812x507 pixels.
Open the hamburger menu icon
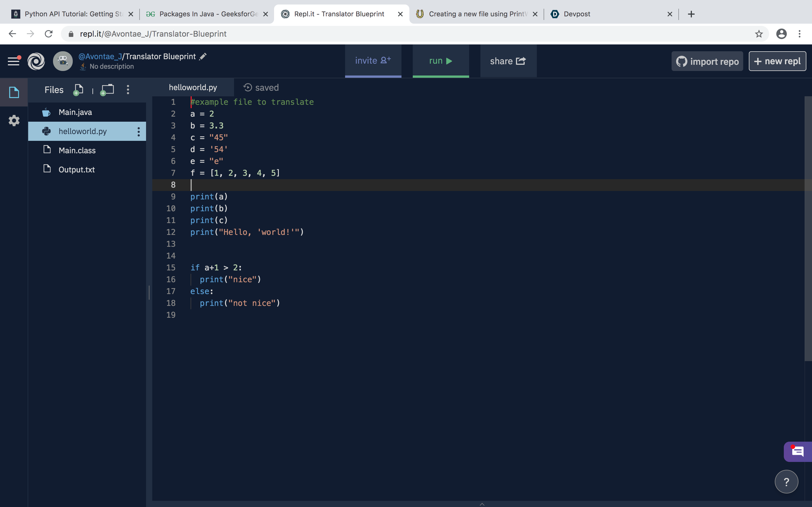(14, 61)
